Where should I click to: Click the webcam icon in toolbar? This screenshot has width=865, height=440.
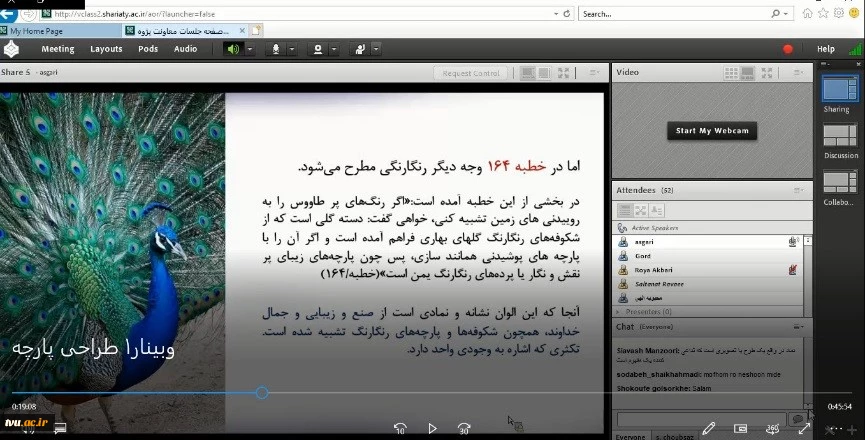point(318,49)
